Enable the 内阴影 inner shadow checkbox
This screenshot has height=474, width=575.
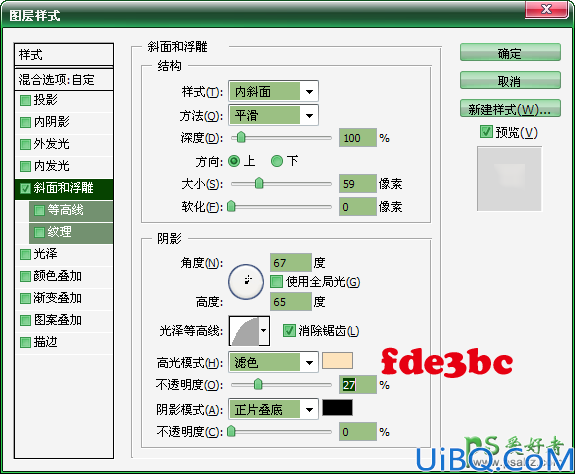pyautogui.click(x=25, y=122)
